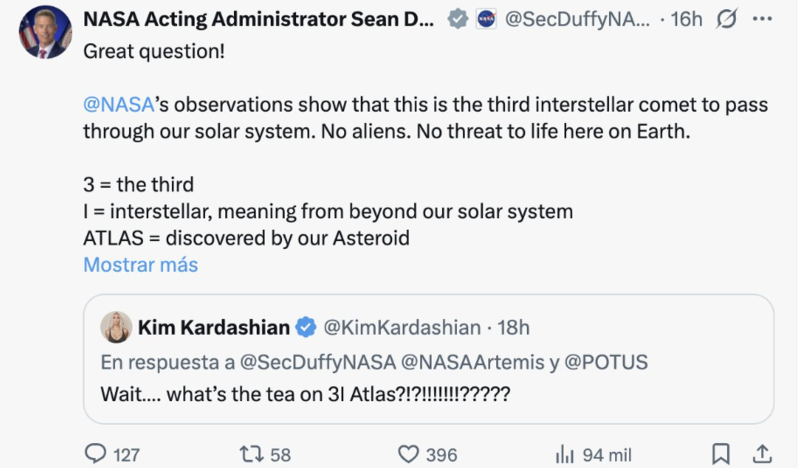The image size is (800, 468).
Task: Bookmark this post
Action: click(x=720, y=454)
